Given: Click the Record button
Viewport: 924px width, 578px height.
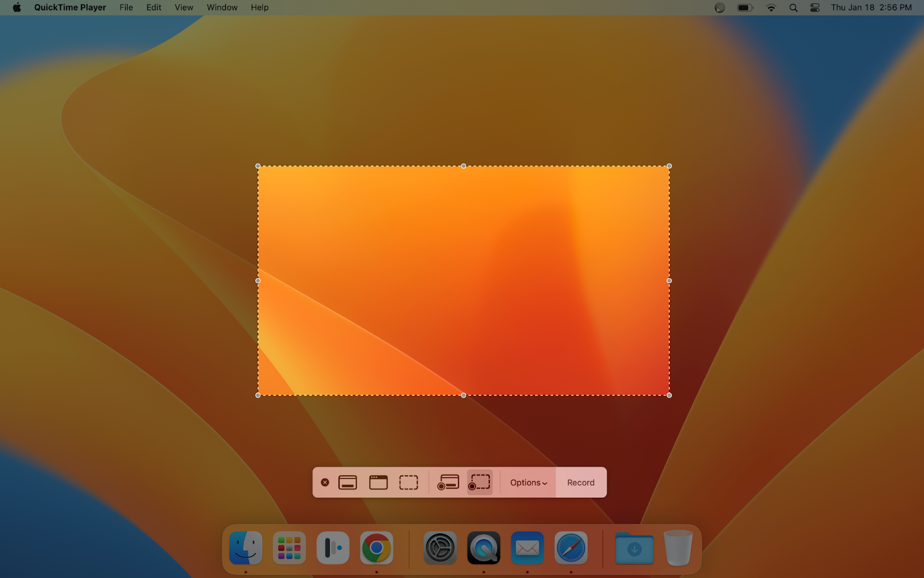Looking at the screenshot, I should pos(581,483).
